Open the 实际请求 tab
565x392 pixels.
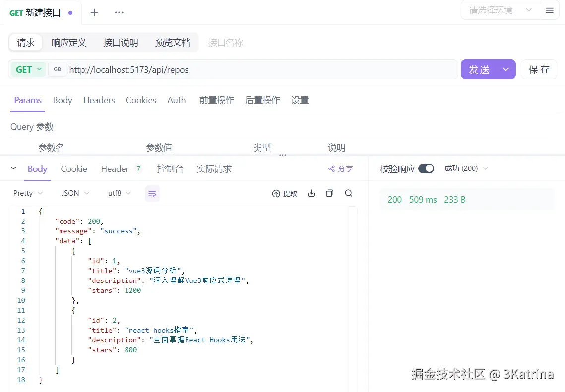tap(214, 169)
